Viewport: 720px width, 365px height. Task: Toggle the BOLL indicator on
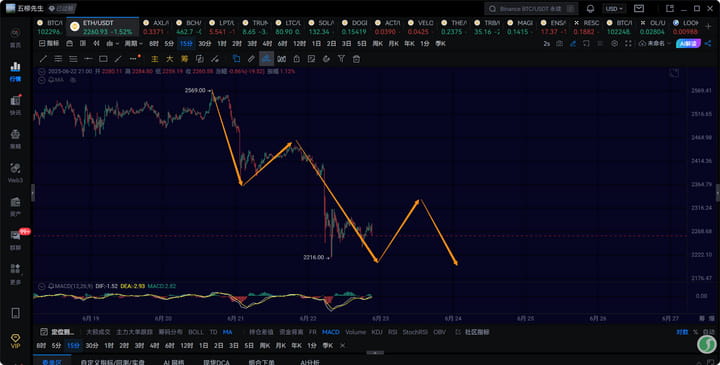click(196, 332)
